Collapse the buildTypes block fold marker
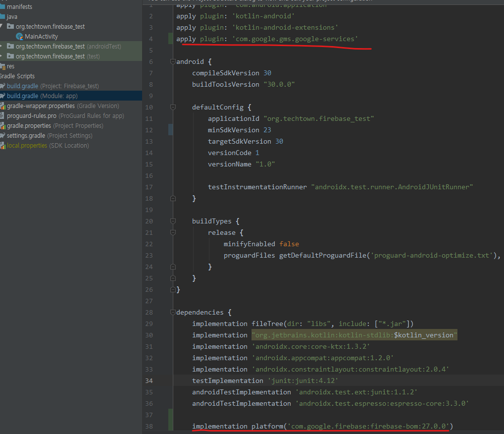The image size is (504, 434). (173, 221)
